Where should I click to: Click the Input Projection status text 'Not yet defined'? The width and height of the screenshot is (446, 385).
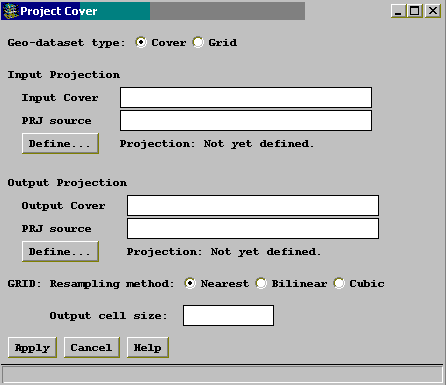[259, 144]
